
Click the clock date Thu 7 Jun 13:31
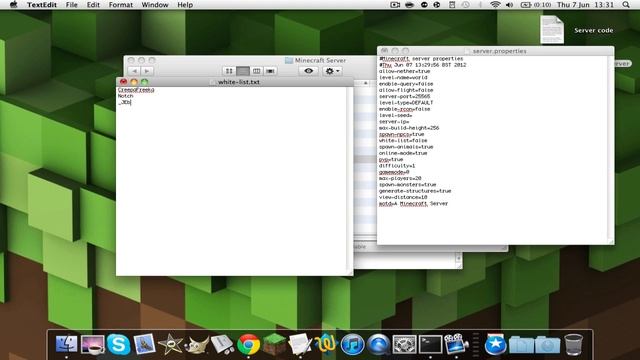(x=585, y=5)
